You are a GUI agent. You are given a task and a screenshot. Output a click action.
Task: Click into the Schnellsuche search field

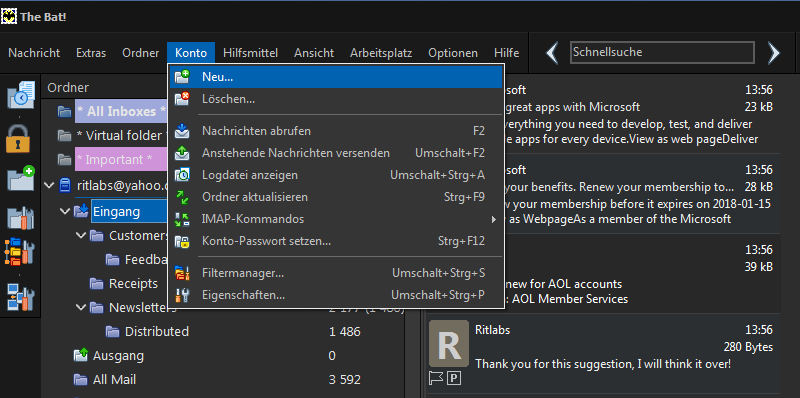pyautogui.click(x=662, y=53)
